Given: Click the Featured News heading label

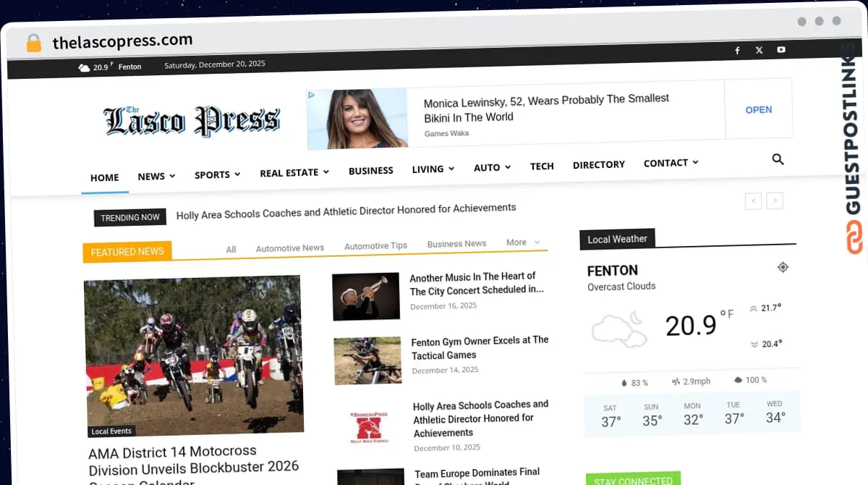Looking at the screenshot, I should 127,252.
